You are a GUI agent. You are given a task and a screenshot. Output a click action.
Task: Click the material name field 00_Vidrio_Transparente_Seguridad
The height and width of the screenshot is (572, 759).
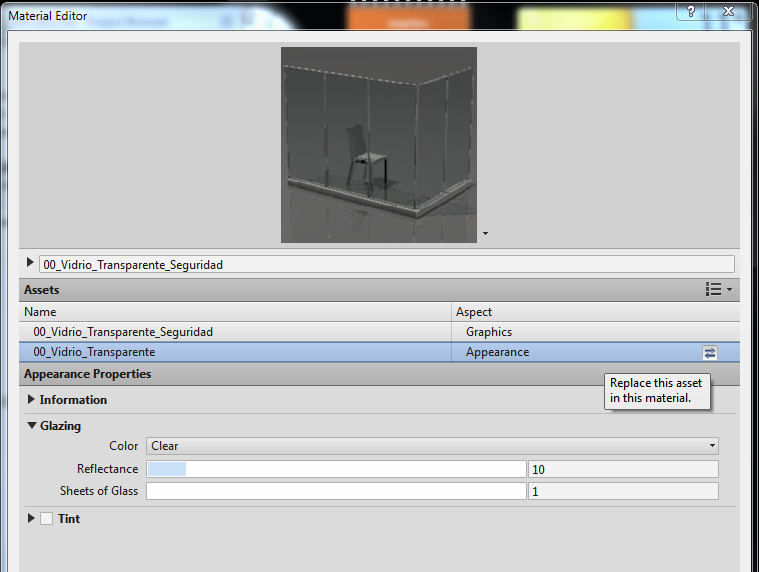tap(387, 264)
